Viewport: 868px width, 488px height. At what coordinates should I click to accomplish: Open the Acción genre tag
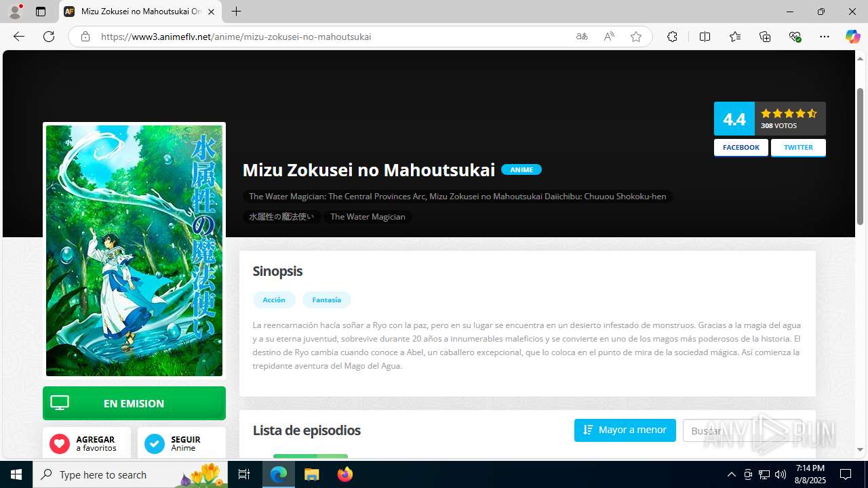pyautogui.click(x=274, y=300)
